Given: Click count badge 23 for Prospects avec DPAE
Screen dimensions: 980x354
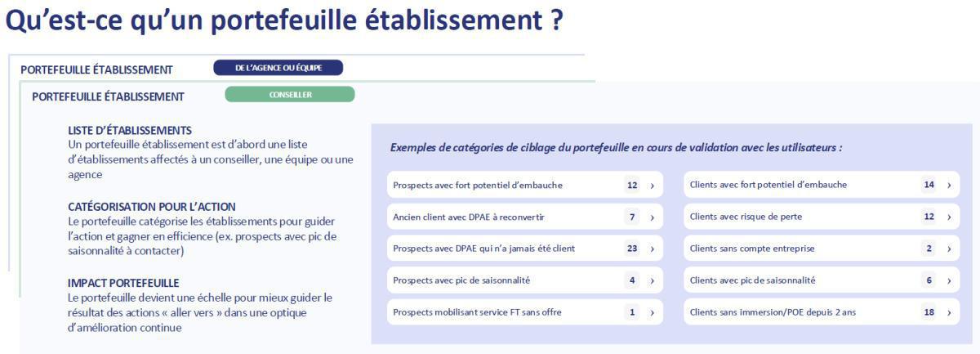Looking at the screenshot, I should [x=632, y=249].
